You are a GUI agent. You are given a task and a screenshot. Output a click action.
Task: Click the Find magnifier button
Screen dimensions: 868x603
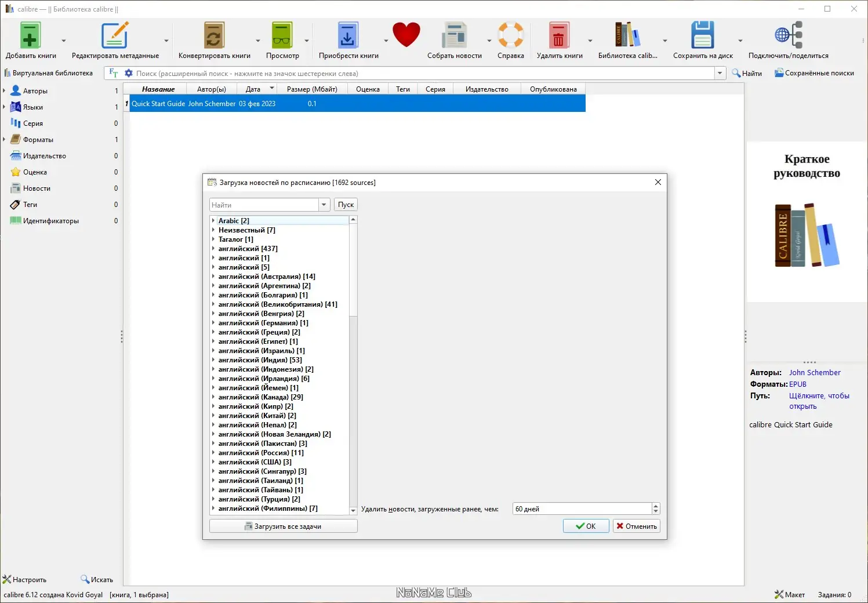pos(747,73)
